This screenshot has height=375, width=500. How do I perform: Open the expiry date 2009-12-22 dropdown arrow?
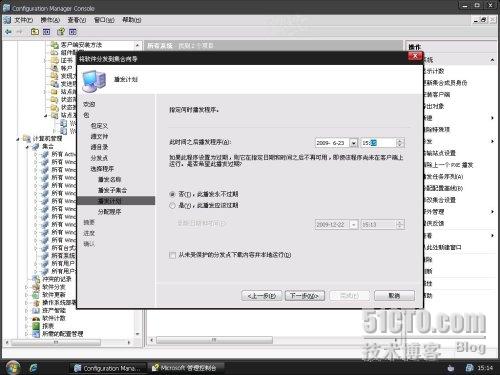pos(354,225)
